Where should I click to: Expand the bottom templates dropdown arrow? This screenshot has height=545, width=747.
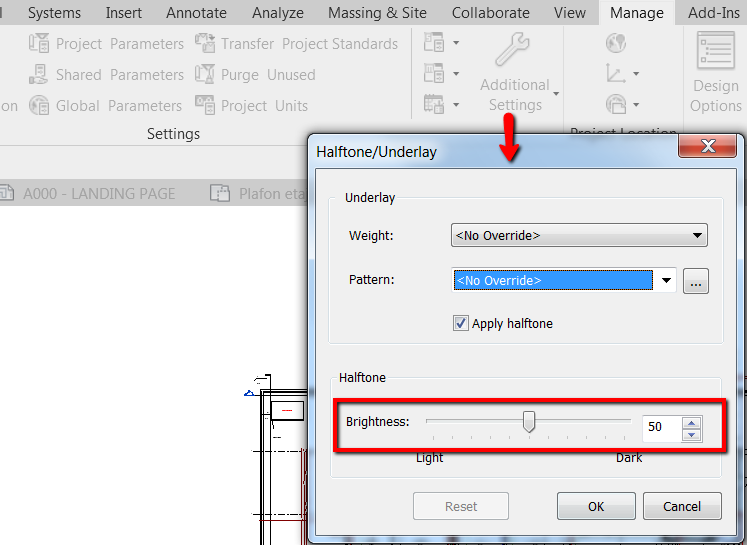coord(456,104)
